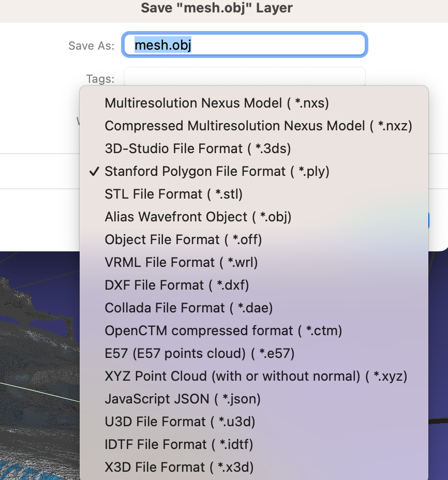Pick Collada File Format (*.dae)

tap(188, 308)
